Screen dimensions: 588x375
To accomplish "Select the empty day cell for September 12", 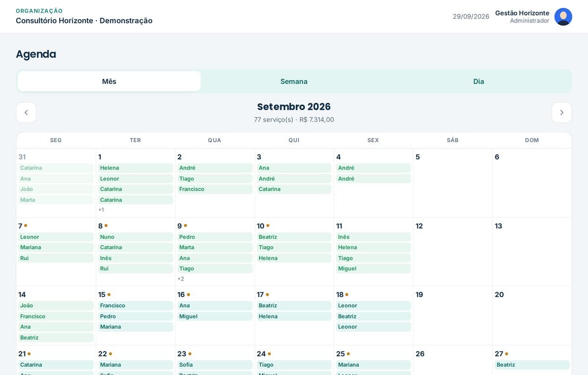I will 453,252.
